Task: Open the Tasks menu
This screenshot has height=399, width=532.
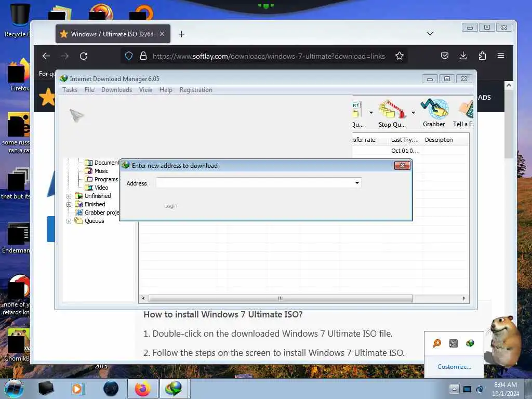Action: point(70,90)
